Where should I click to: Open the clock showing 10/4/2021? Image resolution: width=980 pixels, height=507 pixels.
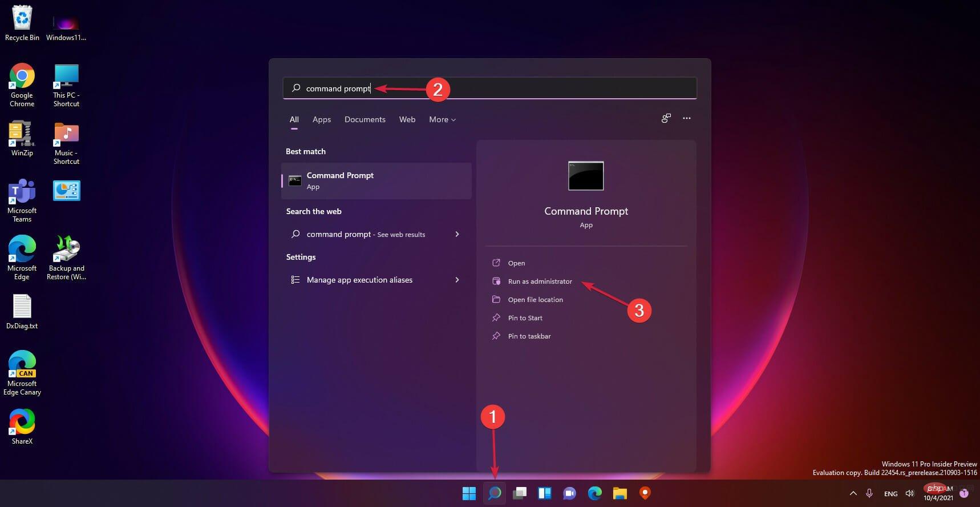tap(938, 493)
